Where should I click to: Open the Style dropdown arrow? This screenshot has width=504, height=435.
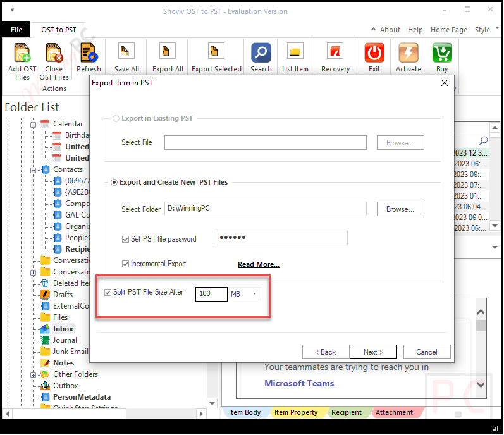(x=497, y=28)
